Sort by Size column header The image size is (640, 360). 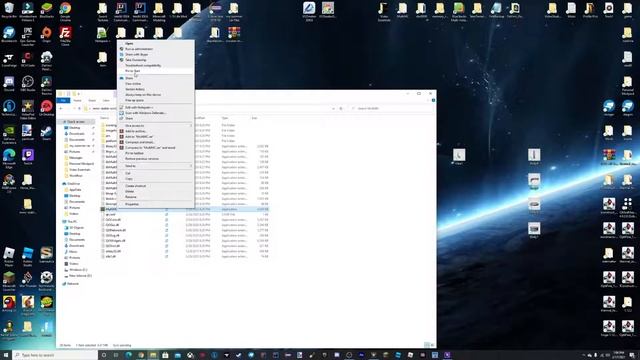click(x=254, y=118)
